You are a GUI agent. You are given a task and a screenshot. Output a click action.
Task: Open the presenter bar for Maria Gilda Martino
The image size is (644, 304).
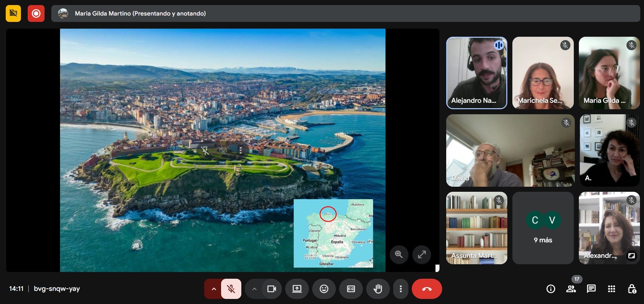coord(346,13)
